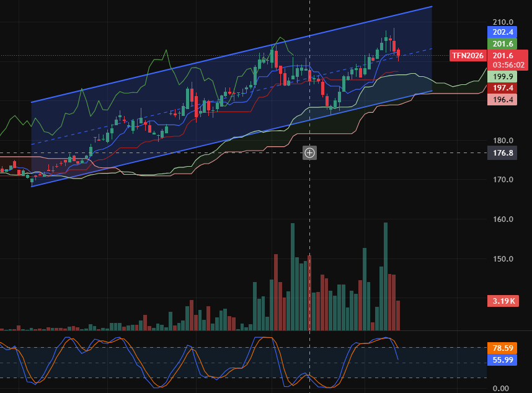The width and height of the screenshot is (532, 393).
Task: Click the 3.19K volume value label
Action: (502, 301)
